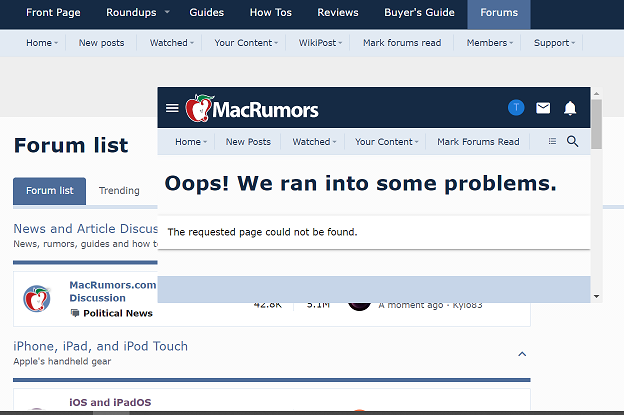
Task: Open the blue T user avatar
Action: 516,107
